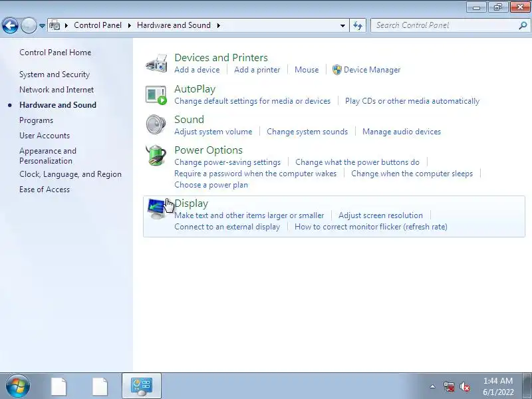This screenshot has width=532, height=399.
Task: Expand the address bar history dropdown
Action: click(342, 25)
